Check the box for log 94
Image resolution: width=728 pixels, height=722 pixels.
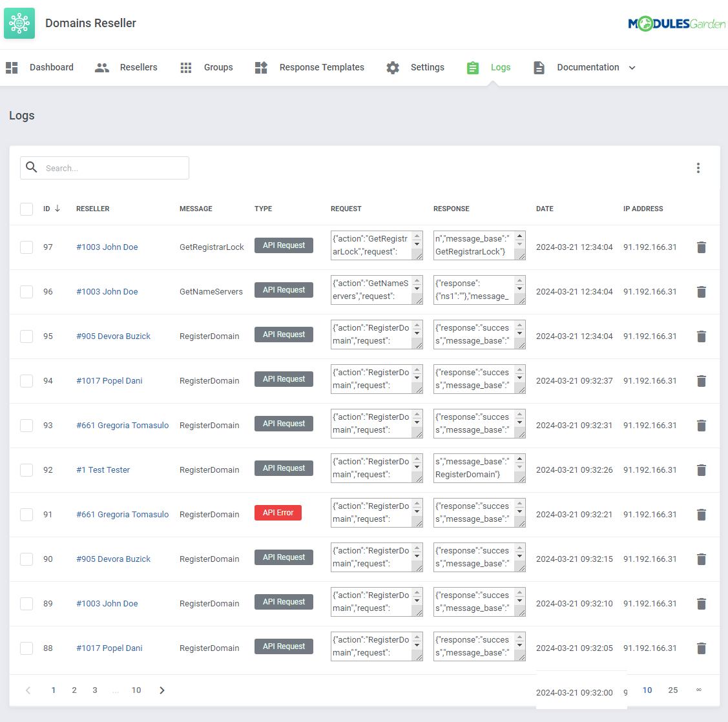coord(26,381)
